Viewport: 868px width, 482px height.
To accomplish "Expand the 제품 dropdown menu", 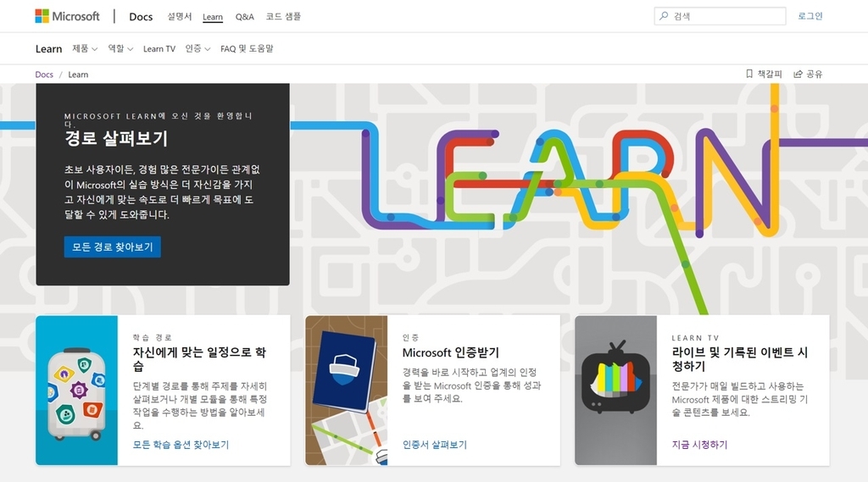I will click(85, 49).
